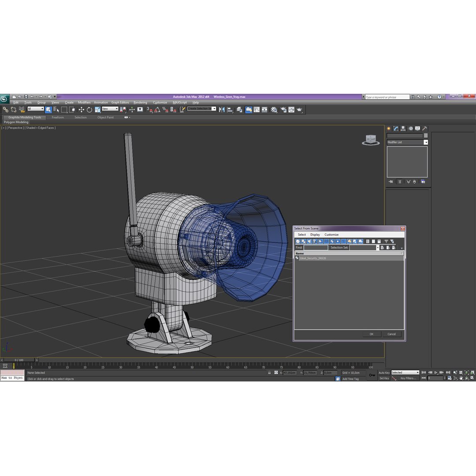Open the Hierarchy command panel tab

coord(403,128)
